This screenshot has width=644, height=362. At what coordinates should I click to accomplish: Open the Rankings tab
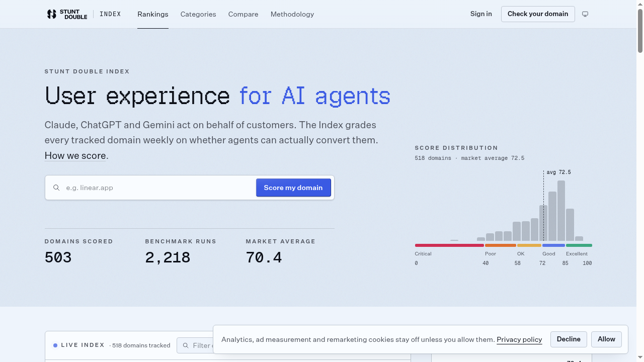pyautogui.click(x=153, y=14)
